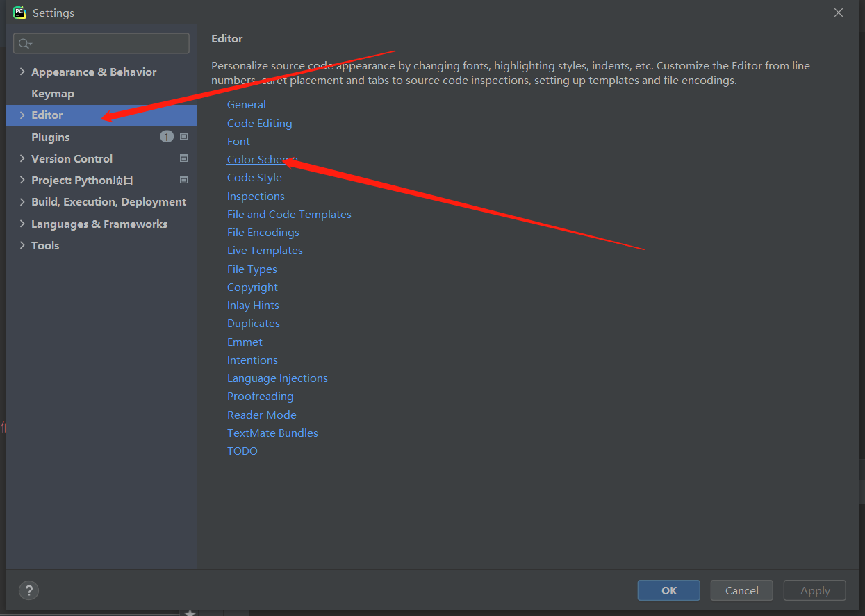Open File and Code Templates link

tap(289, 214)
